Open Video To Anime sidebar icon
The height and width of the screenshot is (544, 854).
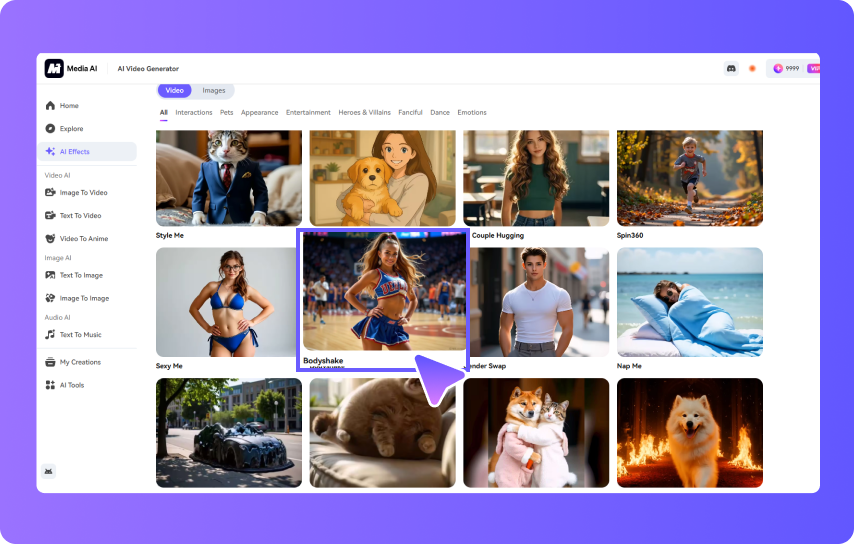(50, 238)
